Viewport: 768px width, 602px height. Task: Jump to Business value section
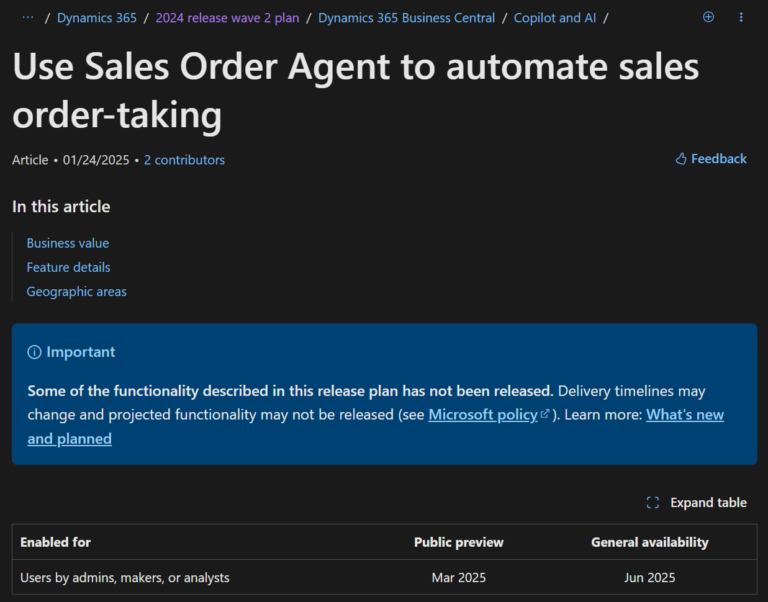pos(68,243)
